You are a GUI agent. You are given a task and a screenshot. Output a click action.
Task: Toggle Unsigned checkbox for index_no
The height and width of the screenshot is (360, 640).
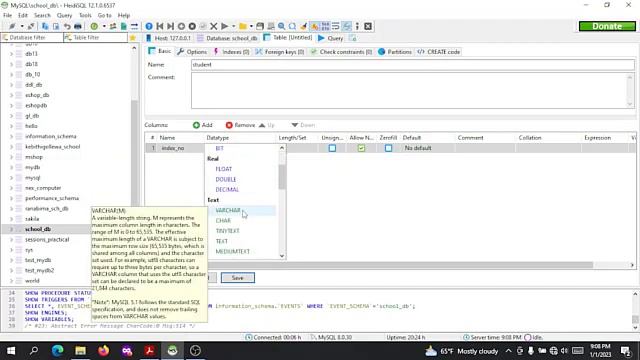pos(332,148)
